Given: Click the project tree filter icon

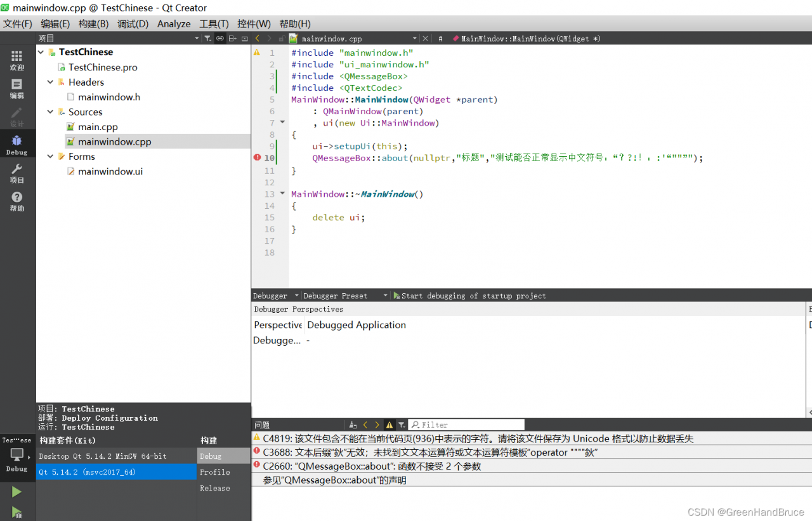Looking at the screenshot, I should pyautogui.click(x=207, y=39).
